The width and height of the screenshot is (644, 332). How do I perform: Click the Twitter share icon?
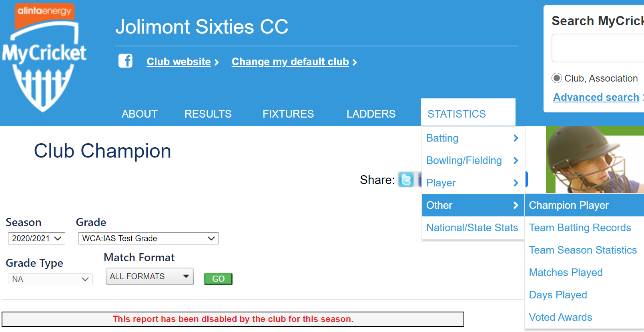point(406,180)
